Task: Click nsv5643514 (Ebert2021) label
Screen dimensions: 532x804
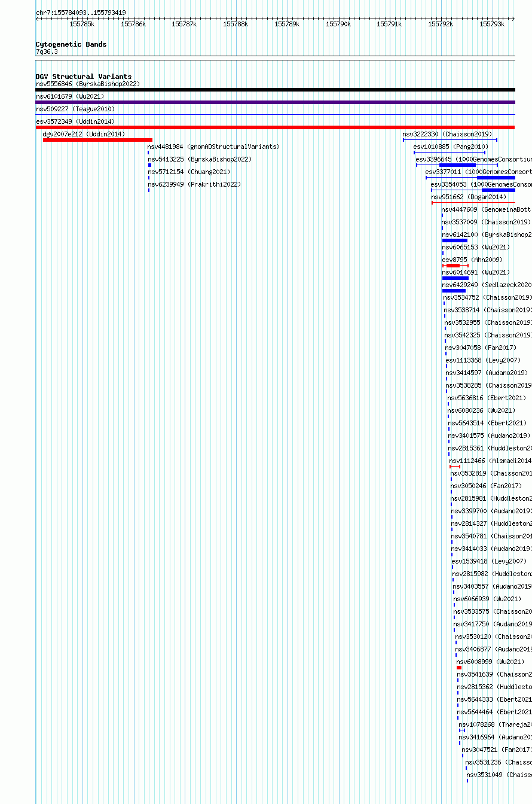Action: 487,423
